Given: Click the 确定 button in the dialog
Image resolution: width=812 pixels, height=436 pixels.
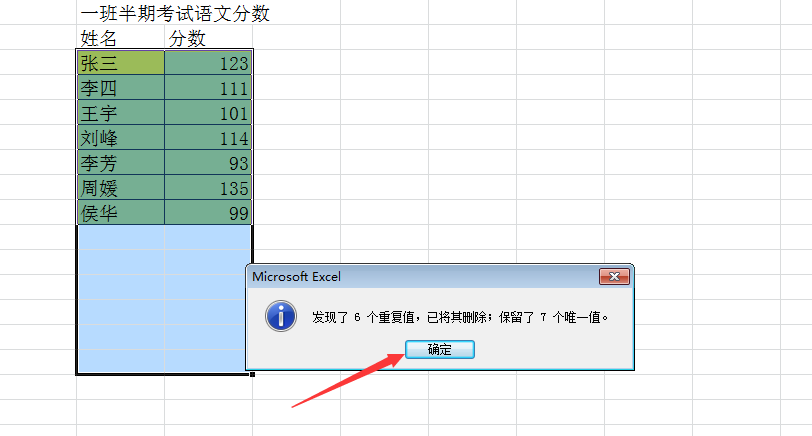Looking at the screenshot, I should coord(440,350).
